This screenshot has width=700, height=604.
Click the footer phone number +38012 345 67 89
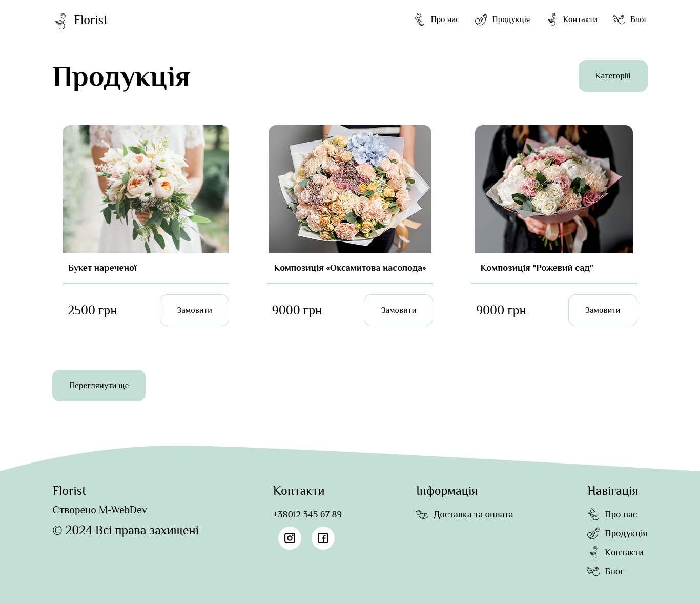[307, 514]
